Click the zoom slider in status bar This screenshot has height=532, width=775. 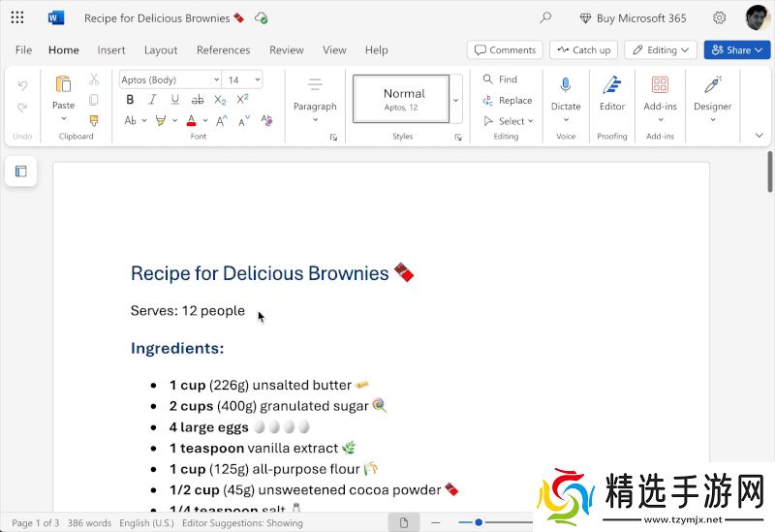click(479, 522)
